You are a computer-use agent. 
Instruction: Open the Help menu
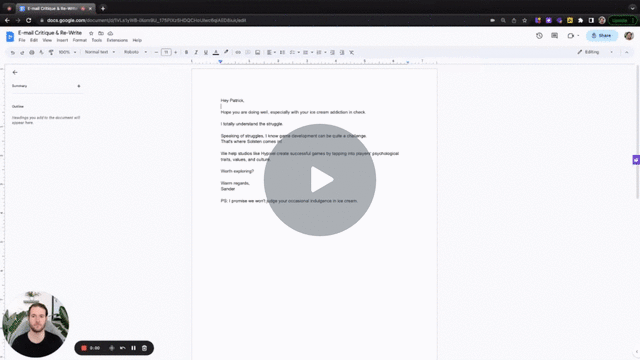coord(137,40)
